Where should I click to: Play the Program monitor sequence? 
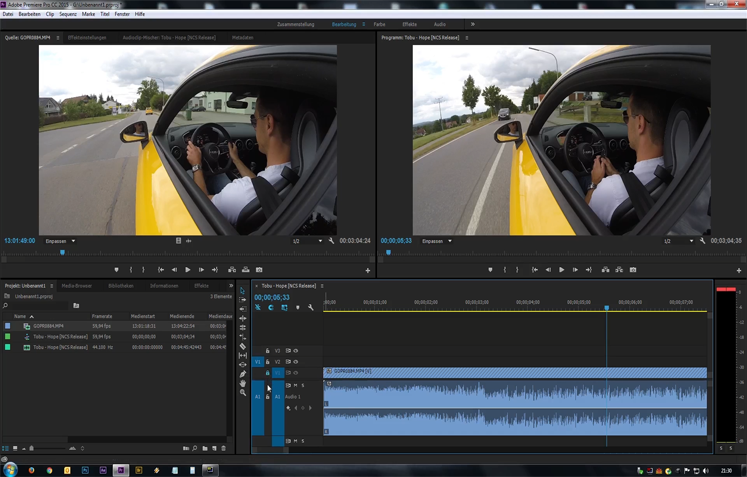pos(562,270)
